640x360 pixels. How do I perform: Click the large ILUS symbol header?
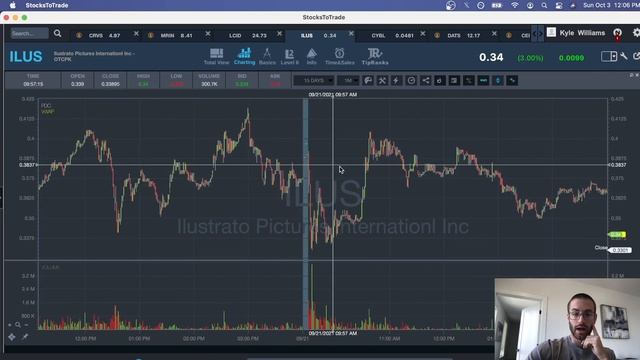26,56
